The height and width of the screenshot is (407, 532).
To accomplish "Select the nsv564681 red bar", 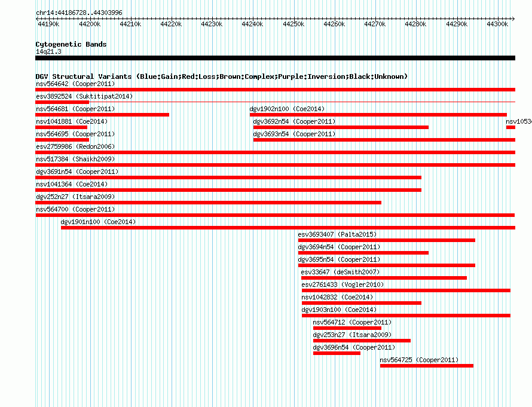I will coord(102,115).
